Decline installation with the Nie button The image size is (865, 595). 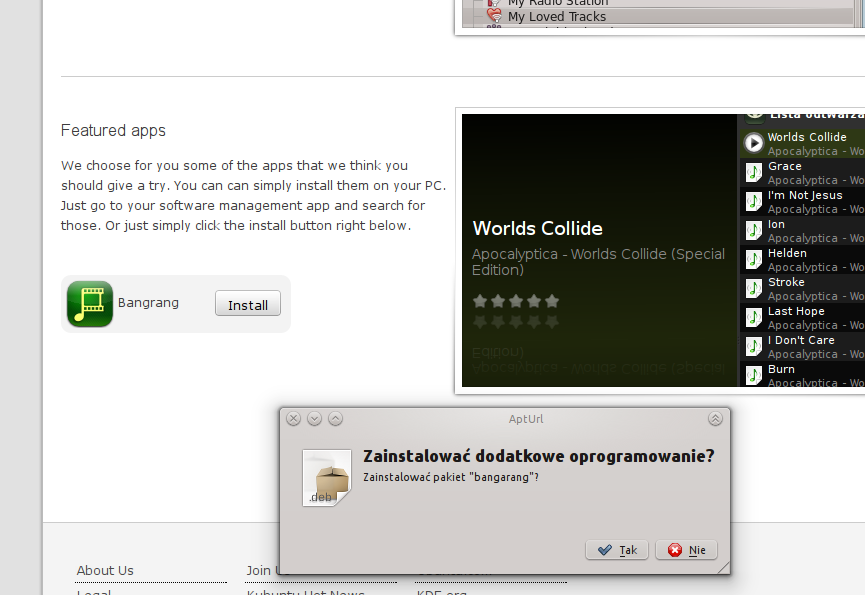686,550
